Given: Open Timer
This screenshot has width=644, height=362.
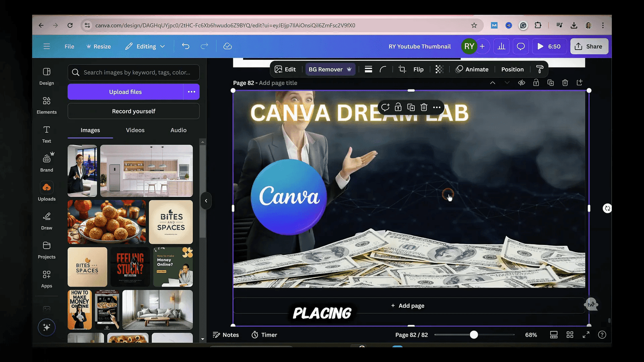Looking at the screenshot, I should point(264,335).
